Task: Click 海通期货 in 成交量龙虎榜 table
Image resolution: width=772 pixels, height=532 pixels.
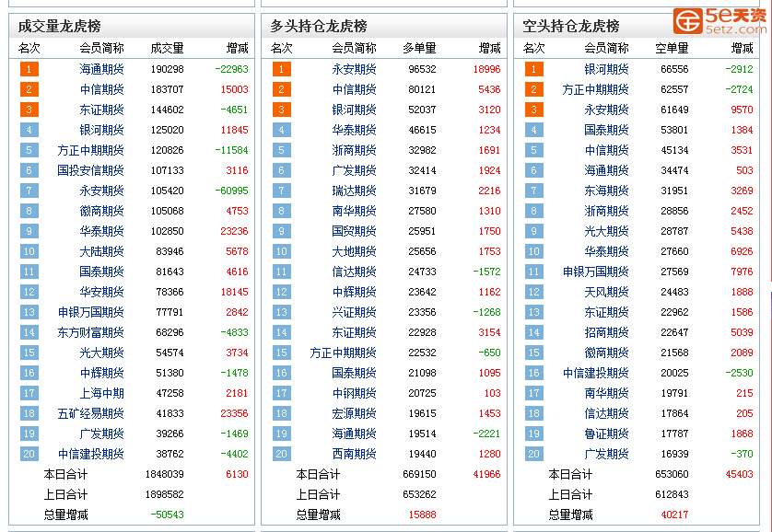Action: pos(102,69)
